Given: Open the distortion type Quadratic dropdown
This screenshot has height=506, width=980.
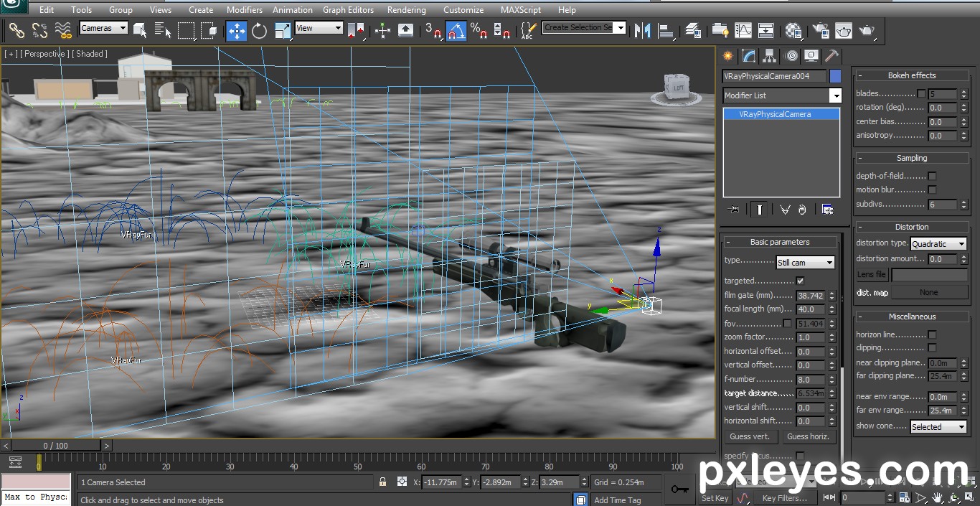Looking at the screenshot, I should 938,244.
